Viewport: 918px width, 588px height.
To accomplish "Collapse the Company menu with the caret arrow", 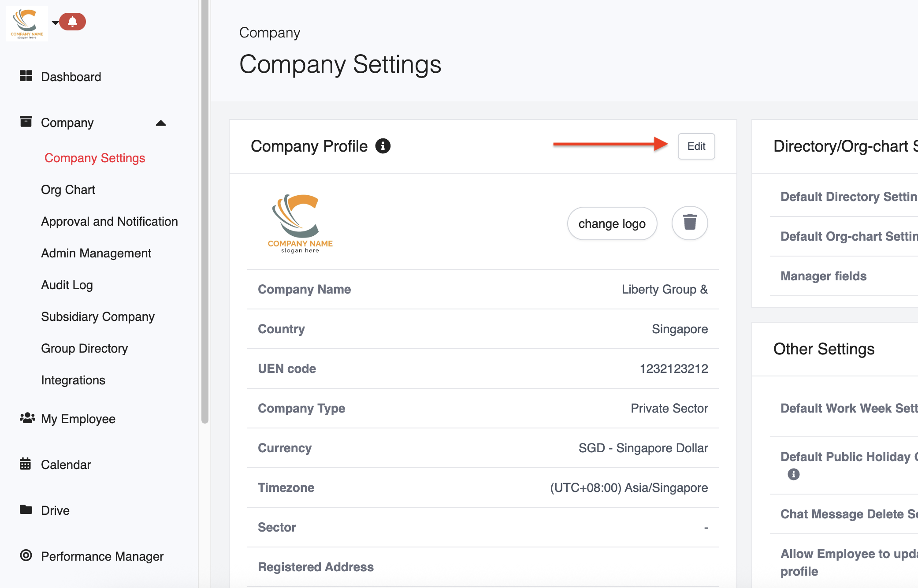I will [x=161, y=123].
